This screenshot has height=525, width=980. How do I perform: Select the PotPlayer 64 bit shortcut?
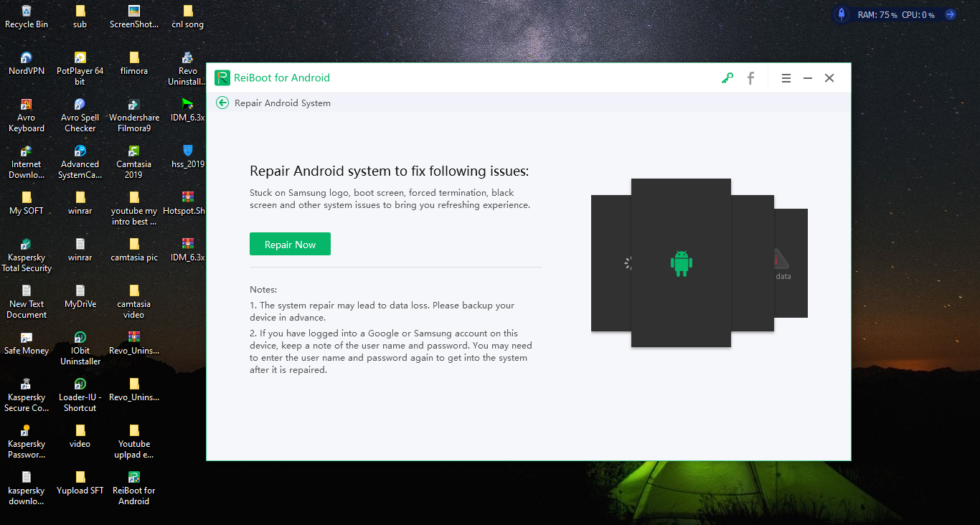80,68
